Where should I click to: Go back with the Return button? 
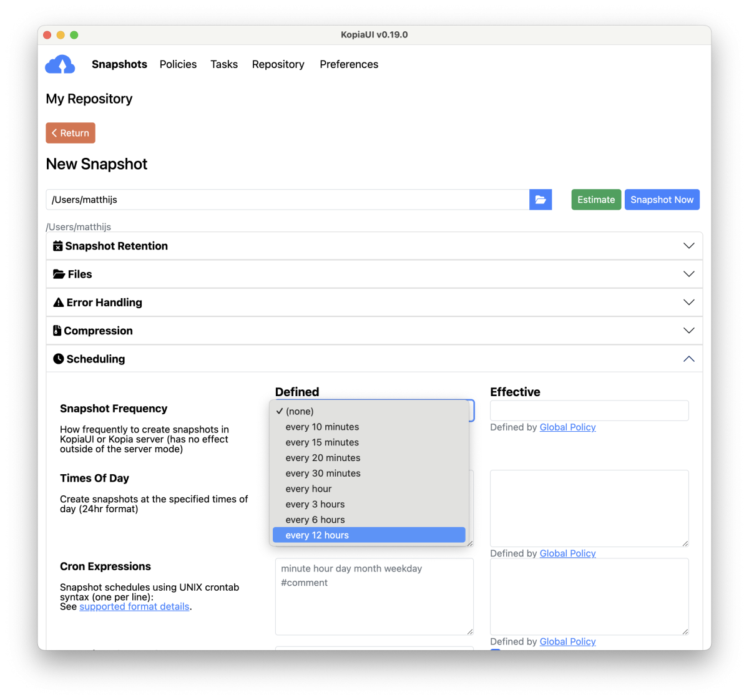point(71,133)
